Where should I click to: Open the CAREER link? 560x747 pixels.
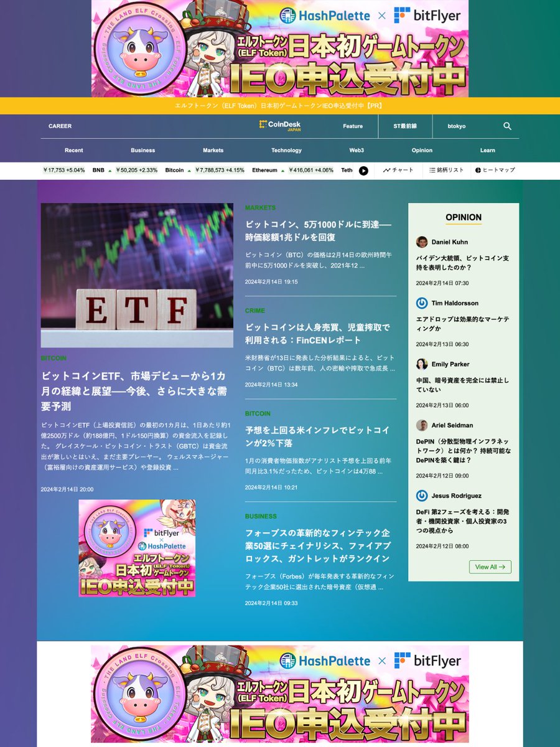pos(60,126)
